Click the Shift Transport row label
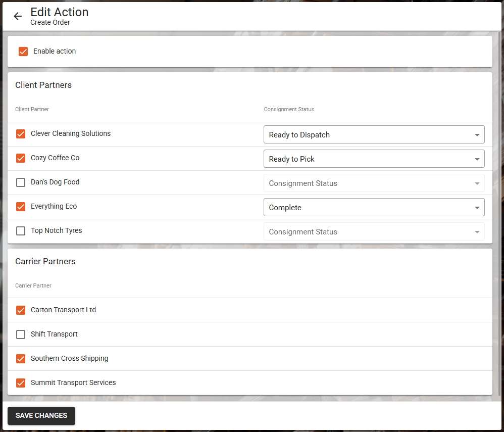The width and height of the screenshot is (504, 432). [54, 334]
